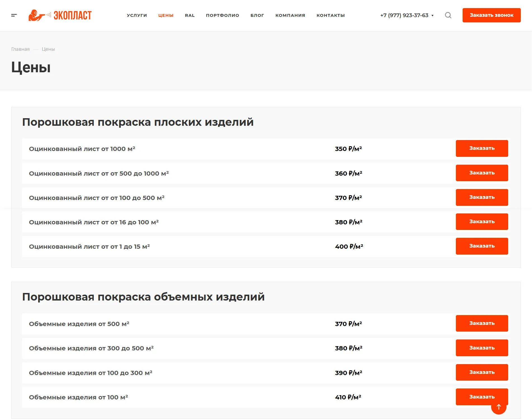The height and width of the screenshot is (419, 532).
Task: Click the Экопласт logo
Action: click(x=60, y=15)
